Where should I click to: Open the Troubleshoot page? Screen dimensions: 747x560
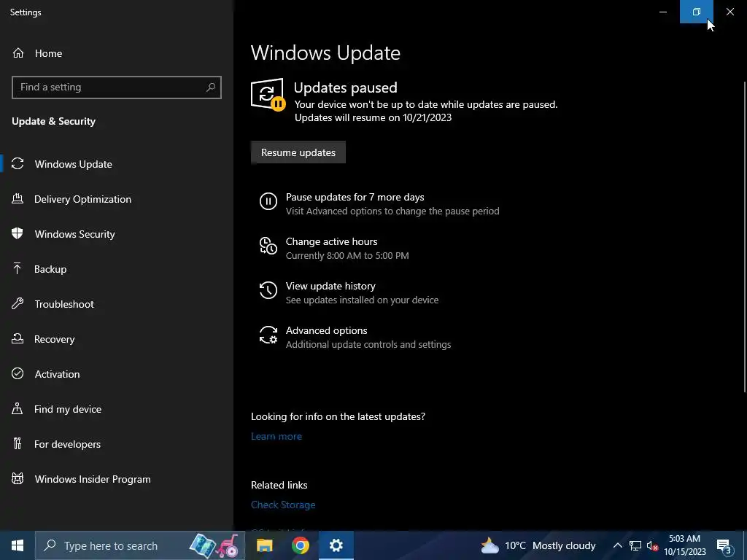116,304
